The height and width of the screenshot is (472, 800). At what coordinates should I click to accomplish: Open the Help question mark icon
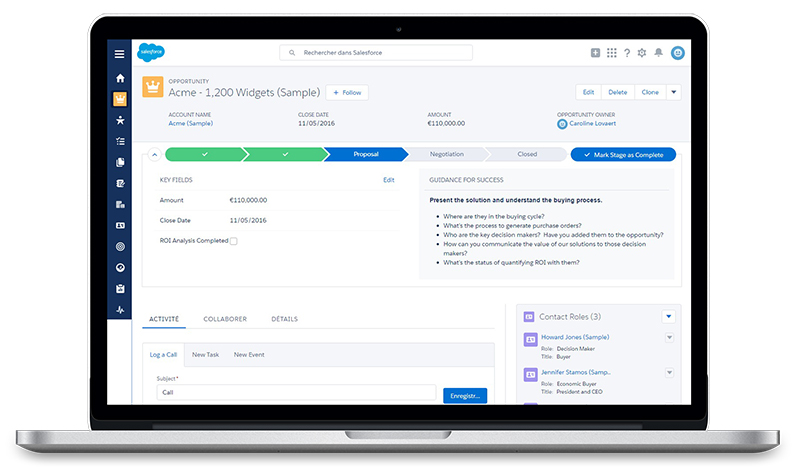pos(627,53)
